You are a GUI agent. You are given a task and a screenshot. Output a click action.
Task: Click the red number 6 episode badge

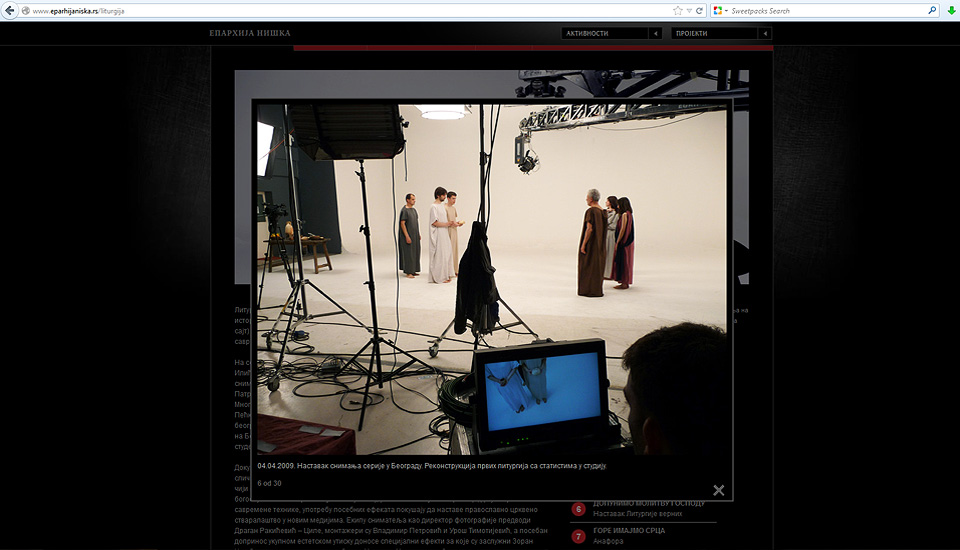coord(578,509)
